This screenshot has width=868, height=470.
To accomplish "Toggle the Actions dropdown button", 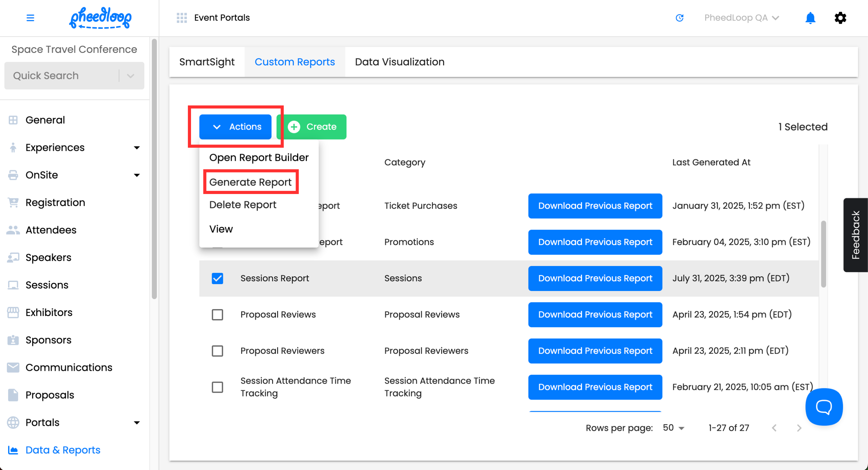I will (x=235, y=127).
